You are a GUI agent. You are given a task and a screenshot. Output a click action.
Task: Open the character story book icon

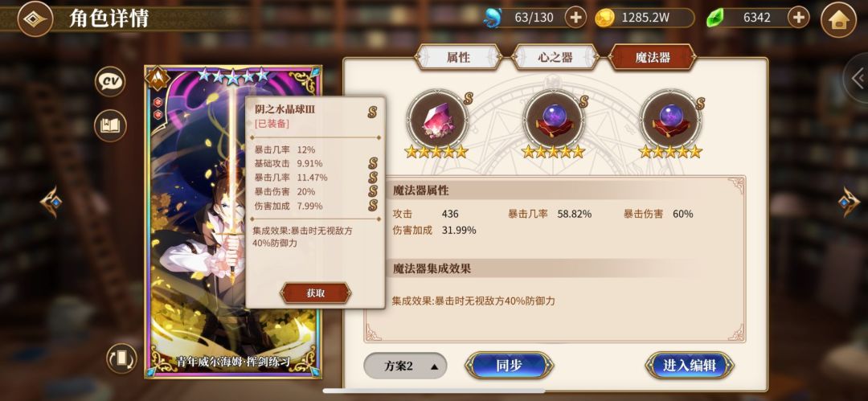pyautogui.click(x=110, y=125)
